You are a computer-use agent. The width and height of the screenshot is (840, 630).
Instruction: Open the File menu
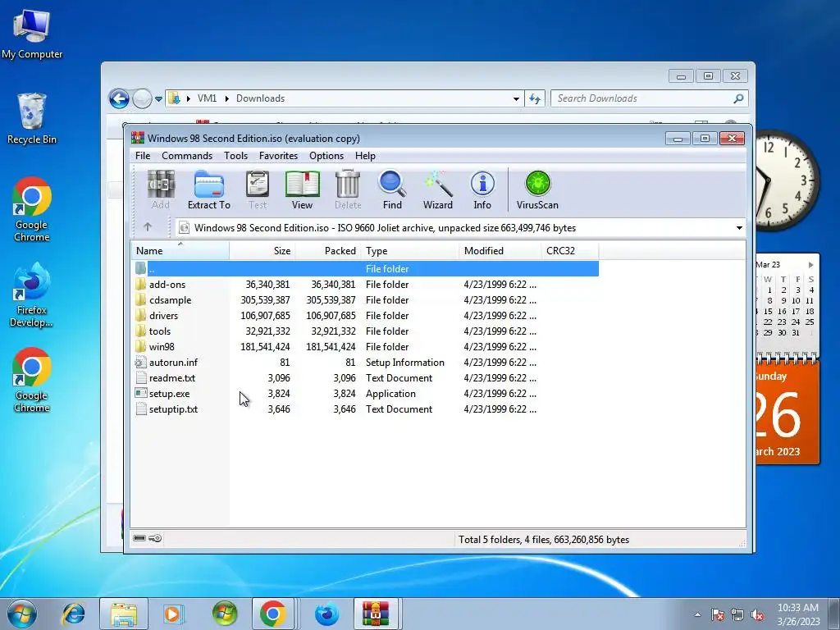[143, 156]
